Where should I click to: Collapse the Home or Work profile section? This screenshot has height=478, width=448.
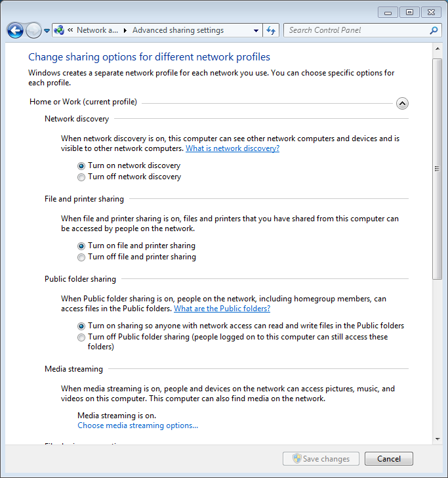pyautogui.click(x=402, y=103)
